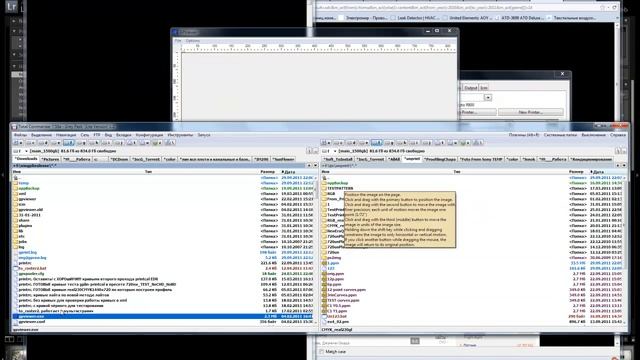Sort left panel by Размер column header
640x360 pixels.
(268, 172)
